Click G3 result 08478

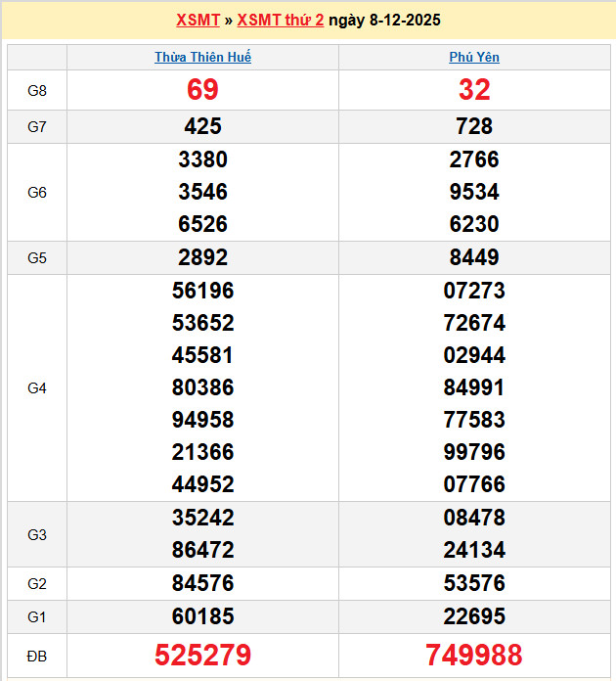pyautogui.click(x=474, y=518)
